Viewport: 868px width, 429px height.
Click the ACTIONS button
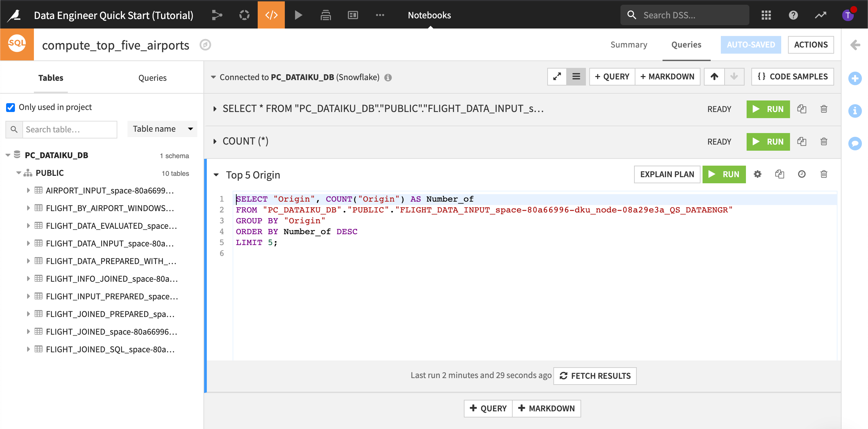pos(811,45)
